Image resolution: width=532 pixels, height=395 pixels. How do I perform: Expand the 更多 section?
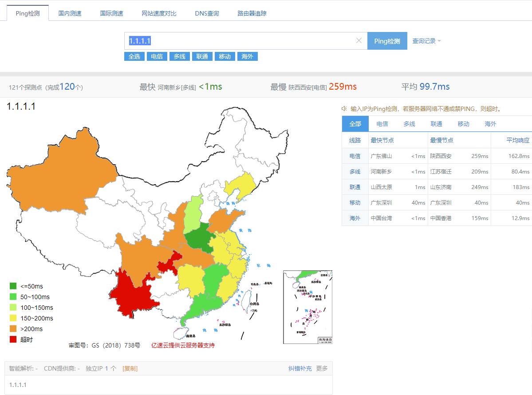click(x=322, y=368)
